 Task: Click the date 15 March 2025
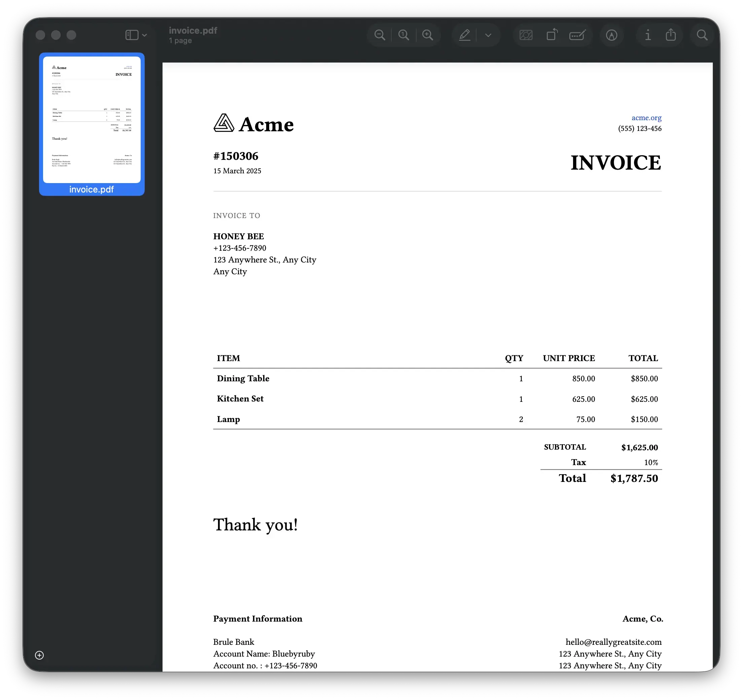coord(237,171)
